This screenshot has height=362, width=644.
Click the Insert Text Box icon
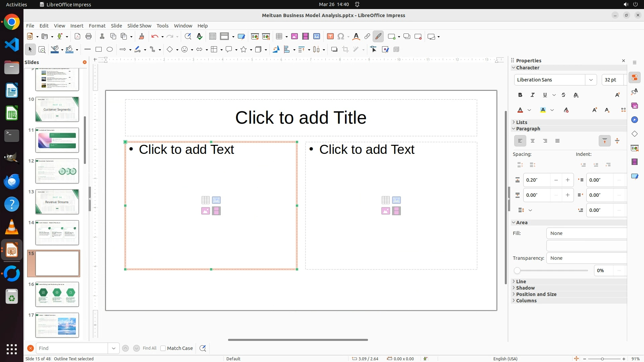(330, 37)
